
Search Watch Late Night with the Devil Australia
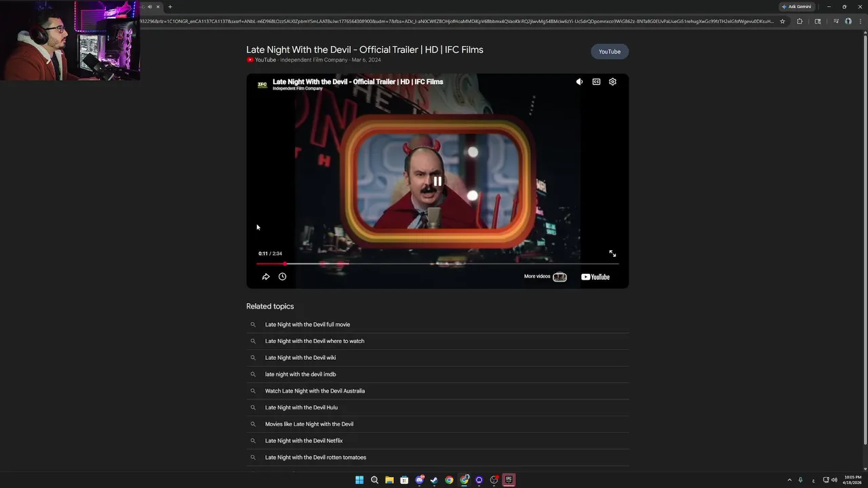pyautogui.click(x=437, y=391)
